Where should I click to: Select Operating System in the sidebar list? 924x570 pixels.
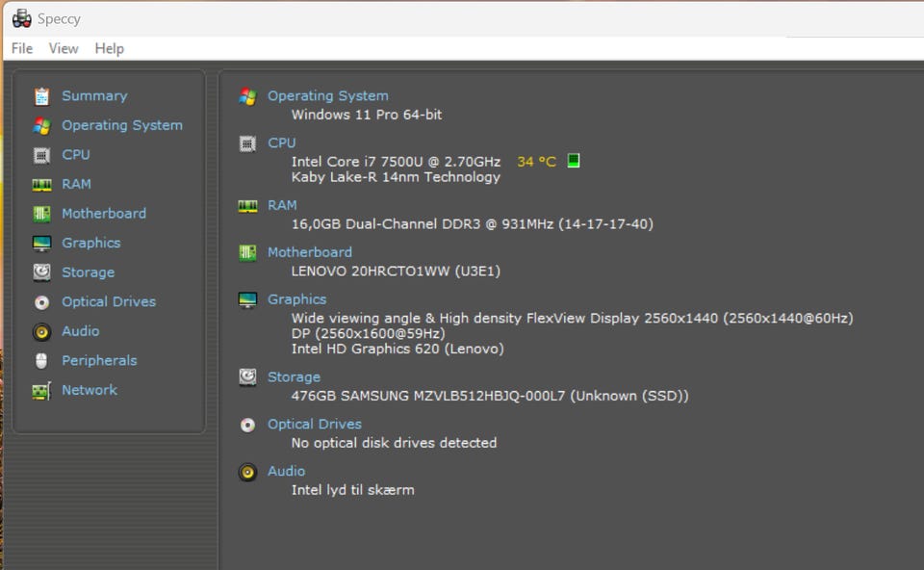point(121,125)
